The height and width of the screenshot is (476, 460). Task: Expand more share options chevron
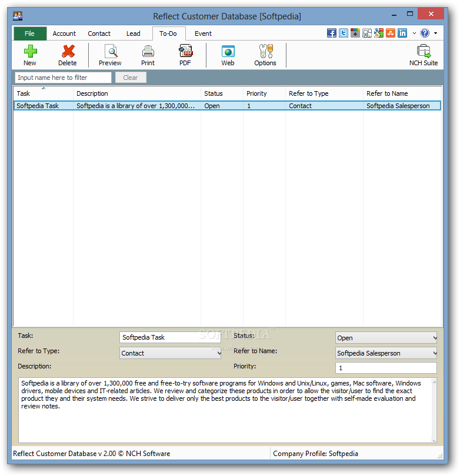[414, 33]
